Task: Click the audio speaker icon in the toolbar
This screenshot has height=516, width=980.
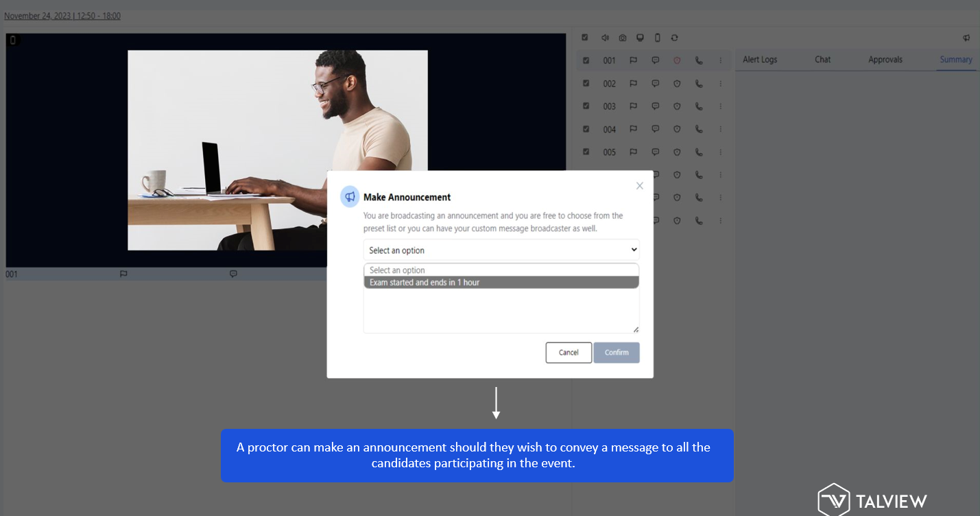Action: [x=605, y=38]
